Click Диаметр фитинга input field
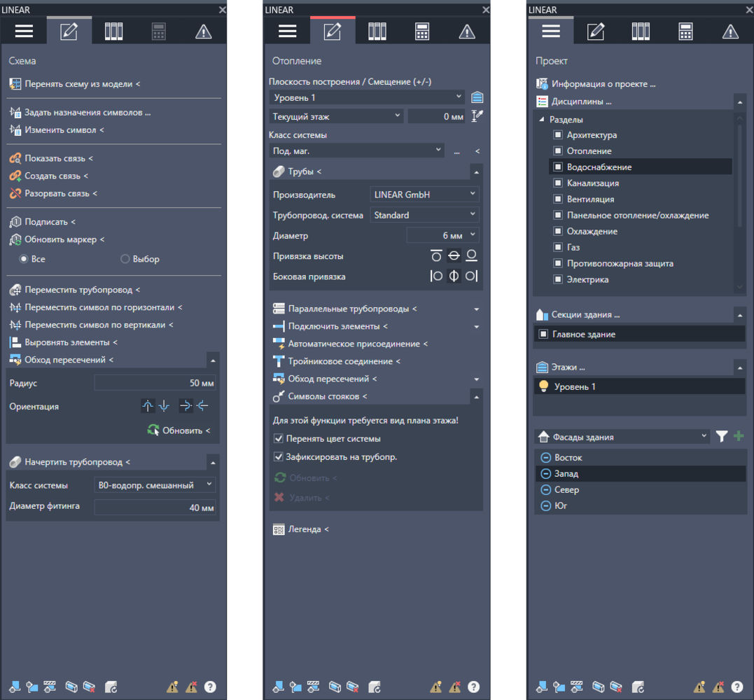This screenshot has width=754, height=700. pyautogui.click(x=155, y=507)
